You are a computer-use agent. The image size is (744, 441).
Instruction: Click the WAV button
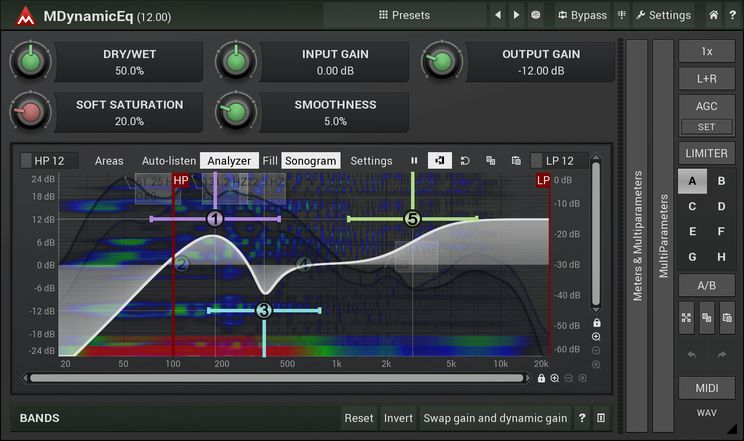click(707, 413)
